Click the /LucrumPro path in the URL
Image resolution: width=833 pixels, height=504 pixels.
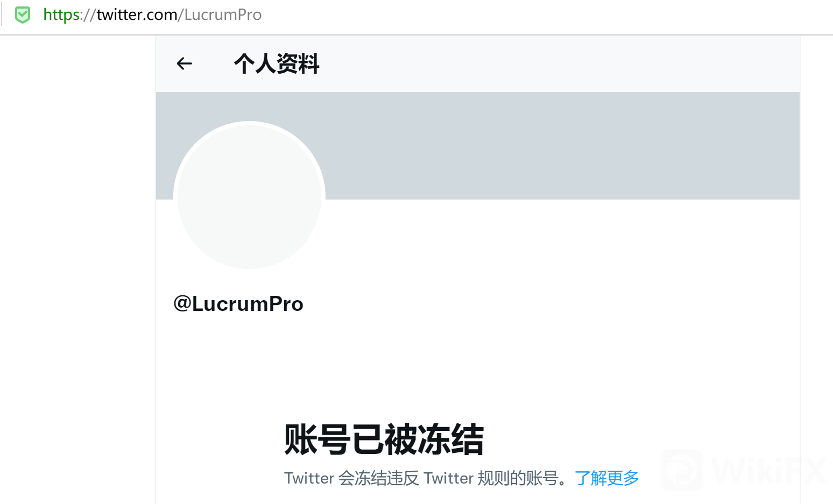point(220,15)
